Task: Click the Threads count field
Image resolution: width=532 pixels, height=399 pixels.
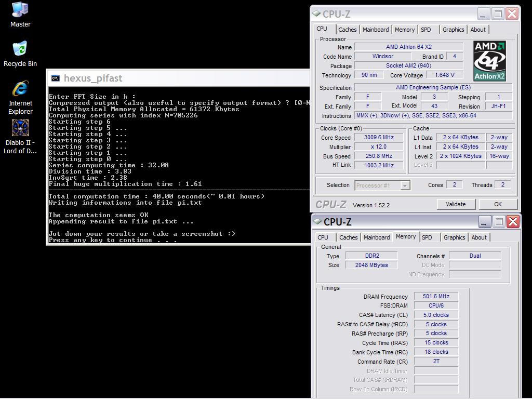Action: pos(503,184)
